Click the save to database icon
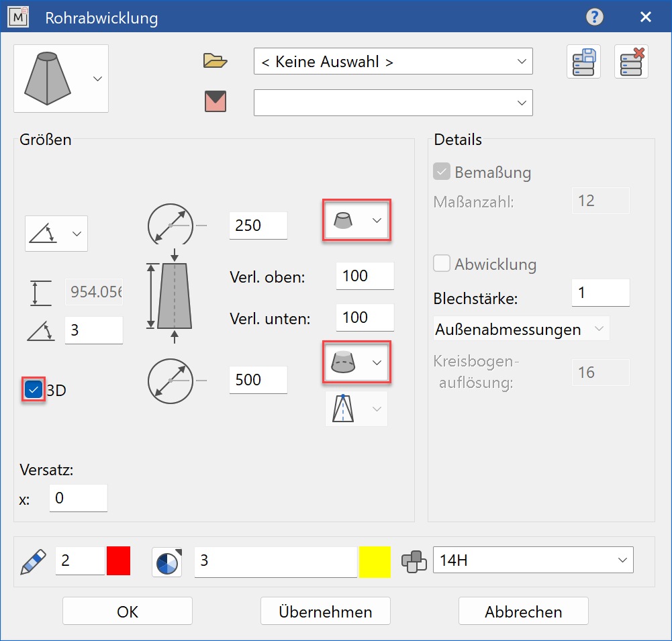The width and height of the screenshot is (672, 641). click(x=583, y=62)
